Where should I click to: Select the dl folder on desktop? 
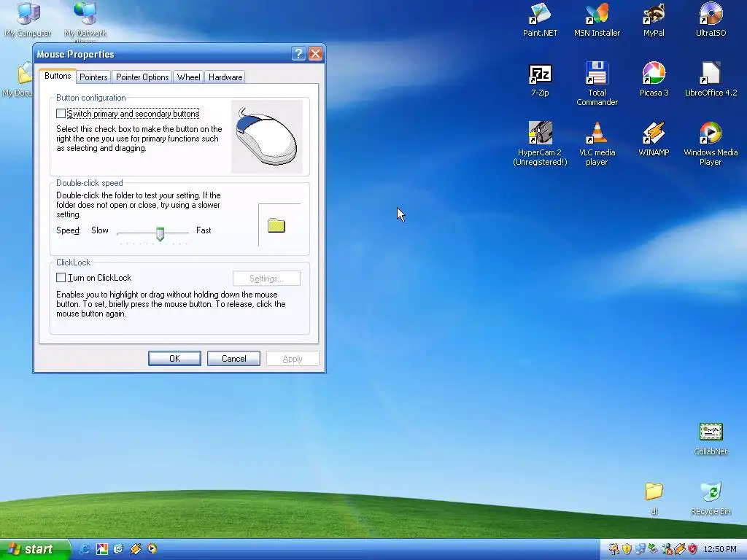(654, 498)
